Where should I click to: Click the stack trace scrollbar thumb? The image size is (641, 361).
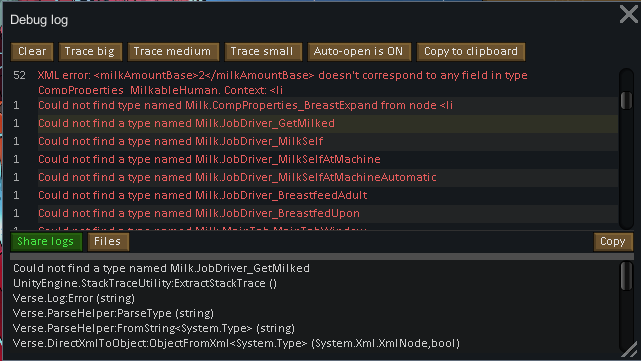(x=626, y=276)
